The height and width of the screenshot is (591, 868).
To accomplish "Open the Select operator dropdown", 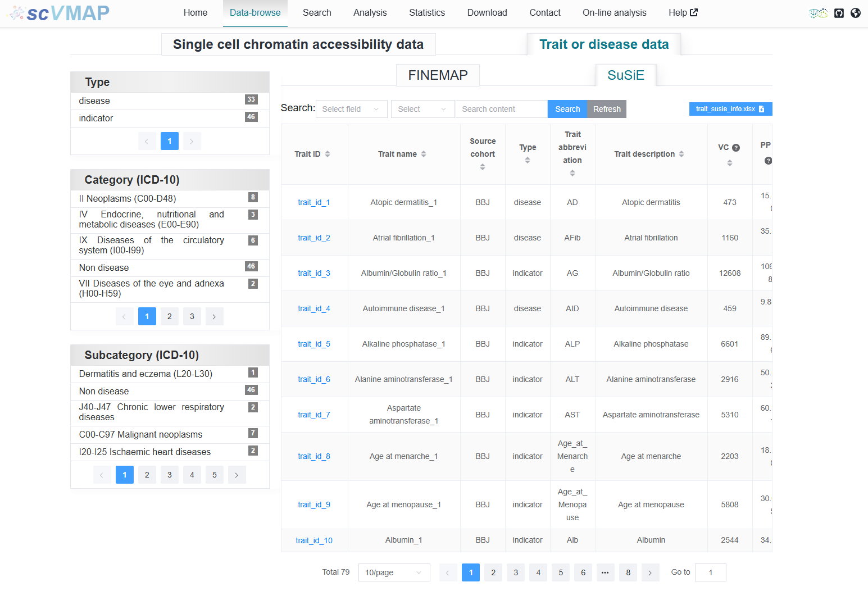I will coord(423,109).
